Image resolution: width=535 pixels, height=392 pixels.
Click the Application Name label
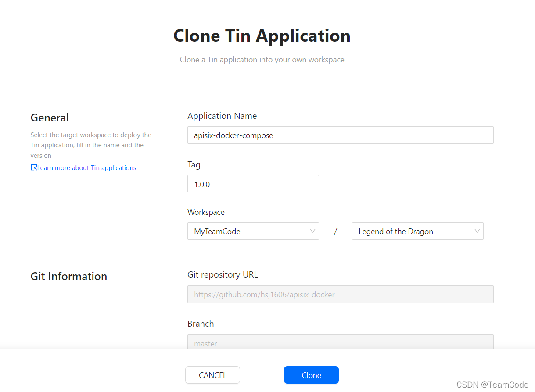click(222, 116)
